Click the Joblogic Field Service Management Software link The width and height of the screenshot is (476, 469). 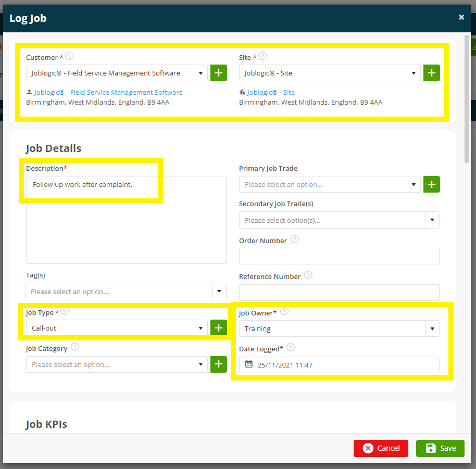pyautogui.click(x=108, y=92)
